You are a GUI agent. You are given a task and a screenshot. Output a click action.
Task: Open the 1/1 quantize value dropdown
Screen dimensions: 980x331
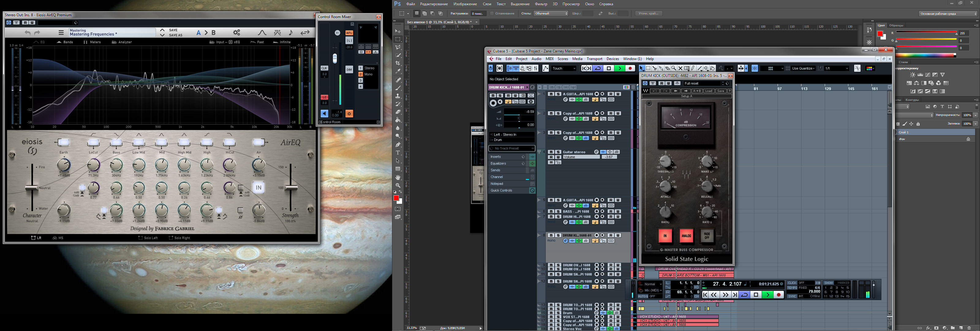836,68
